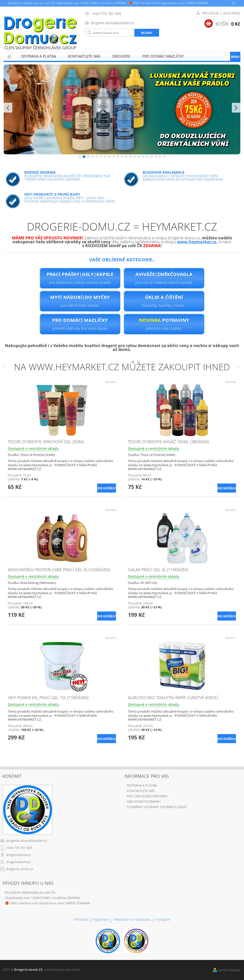The width and height of the screenshot is (244, 980).
Task: Close the top announcement bar
Action: point(233,3)
